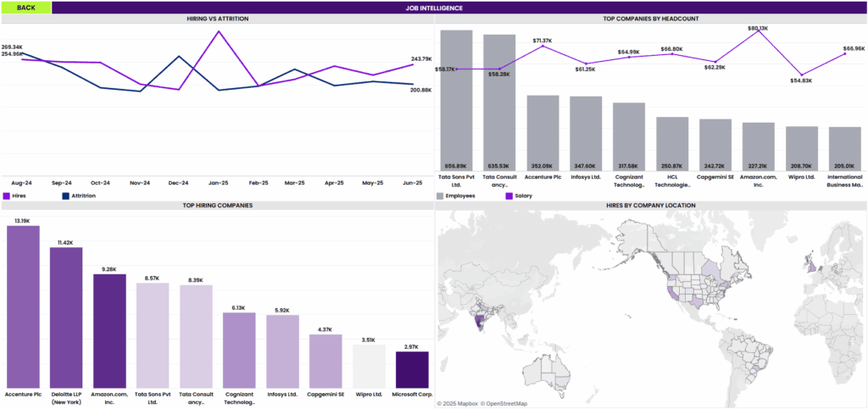Screen dimensions: 868x409
Task: Select the Infosys hiring bar labeled 5.92K
Action: click(x=282, y=351)
